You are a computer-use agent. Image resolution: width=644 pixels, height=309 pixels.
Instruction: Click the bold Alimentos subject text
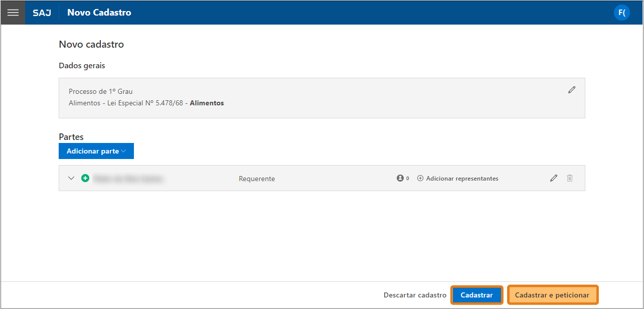click(x=207, y=103)
